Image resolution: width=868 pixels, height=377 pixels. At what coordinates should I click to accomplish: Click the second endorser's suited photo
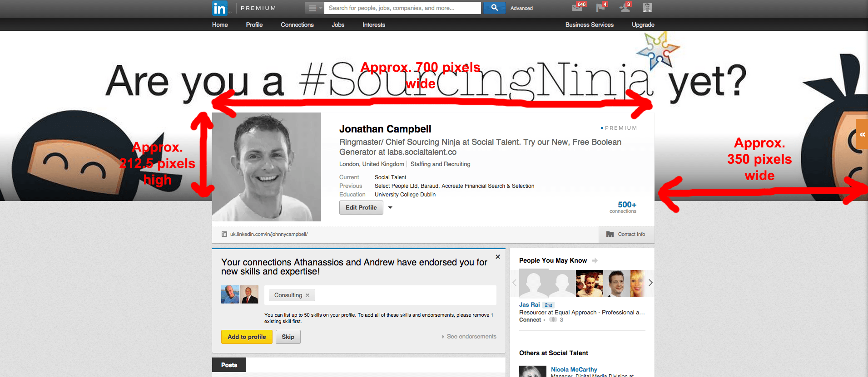pyautogui.click(x=249, y=294)
